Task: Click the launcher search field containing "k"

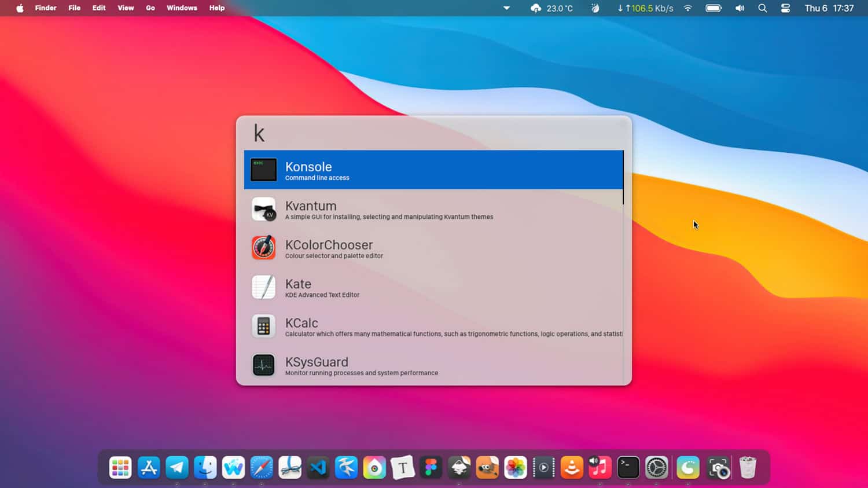Action: pos(433,133)
